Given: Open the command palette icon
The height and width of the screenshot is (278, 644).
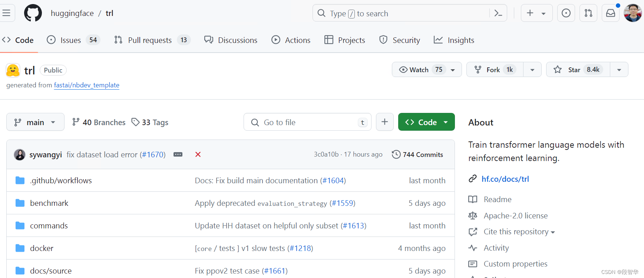Looking at the screenshot, I should click(x=498, y=13).
